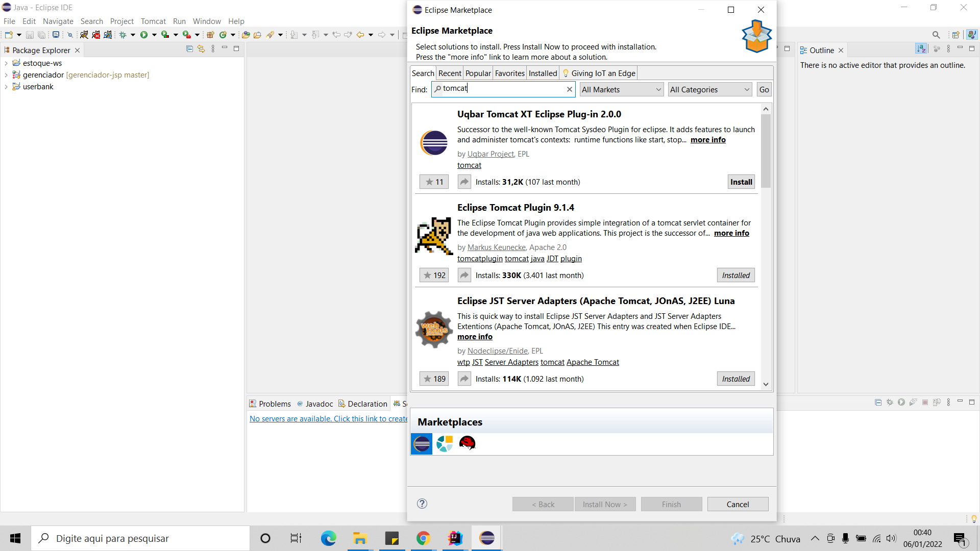
Task: Click the New Java Class toolbar icon
Action: coord(223,35)
